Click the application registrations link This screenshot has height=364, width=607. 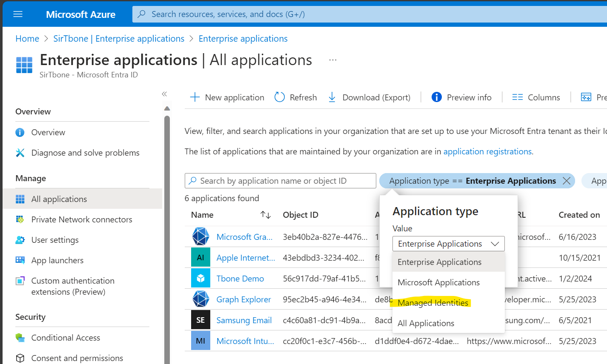click(x=487, y=151)
